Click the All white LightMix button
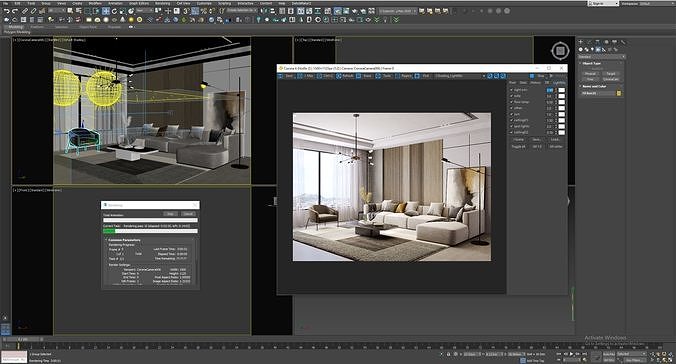The width and height of the screenshot is (676, 364). [556, 147]
